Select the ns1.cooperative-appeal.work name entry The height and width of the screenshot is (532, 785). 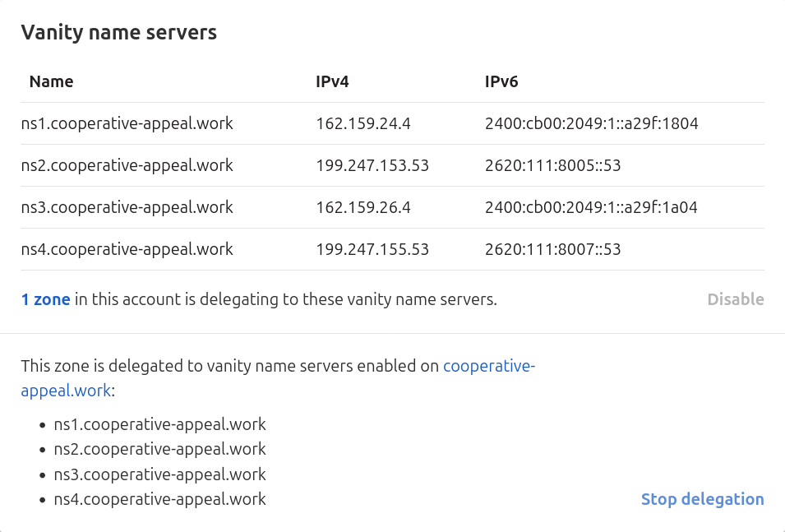(x=127, y=123)
